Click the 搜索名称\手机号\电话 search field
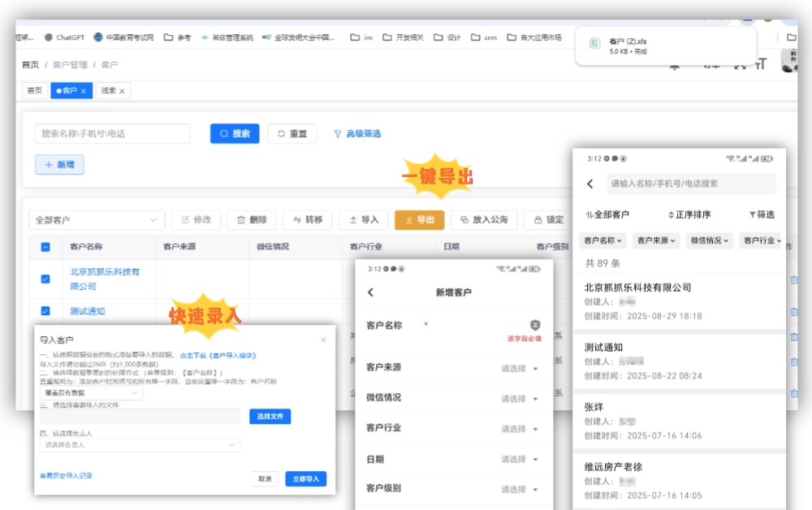This screenshot has height=510, width=812. tap(112, 134)
